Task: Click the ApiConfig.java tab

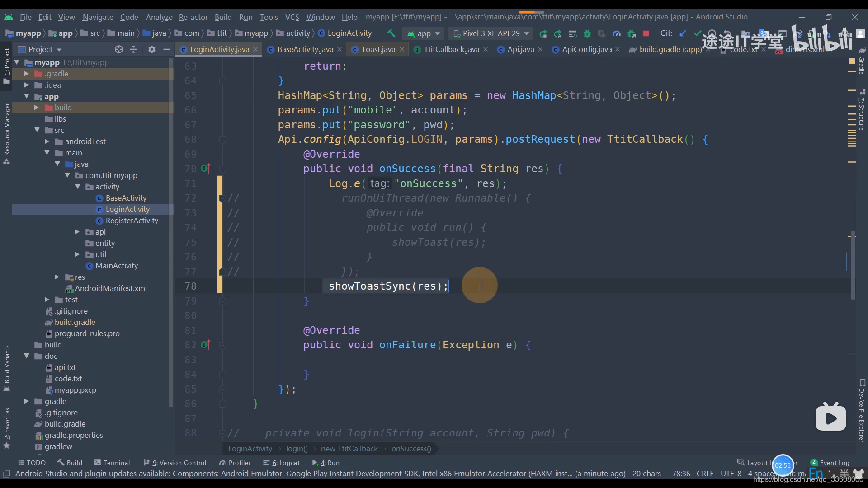Action: point(587,49)
